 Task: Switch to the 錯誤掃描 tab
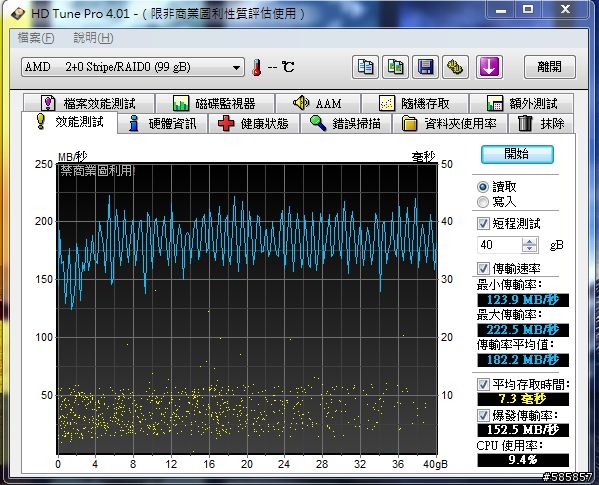[346, 123]
